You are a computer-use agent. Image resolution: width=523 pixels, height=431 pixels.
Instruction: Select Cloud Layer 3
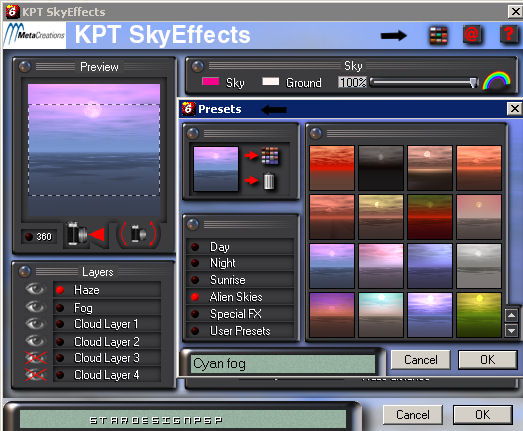pos(107,358)
